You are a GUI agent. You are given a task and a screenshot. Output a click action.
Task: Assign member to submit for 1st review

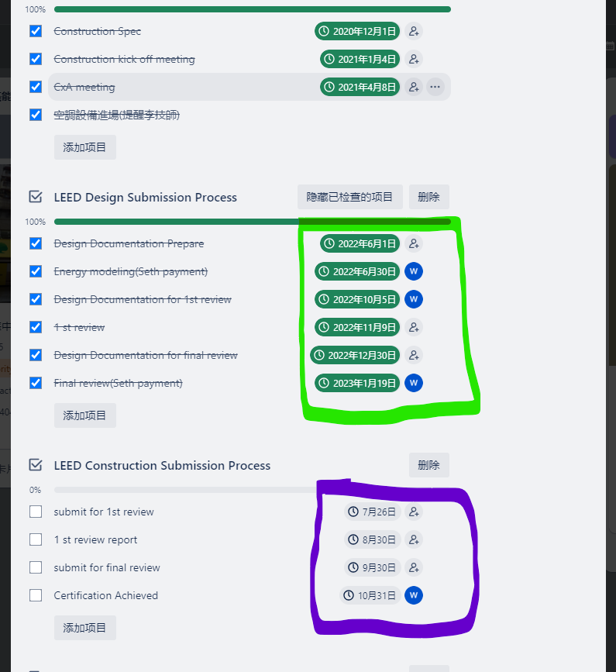[x=414, y=512]
